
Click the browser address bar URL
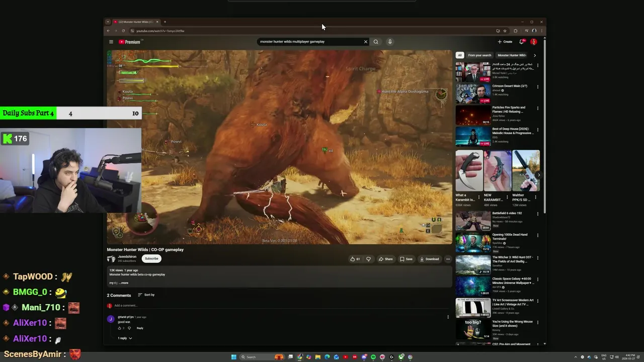tap(160, 31)
